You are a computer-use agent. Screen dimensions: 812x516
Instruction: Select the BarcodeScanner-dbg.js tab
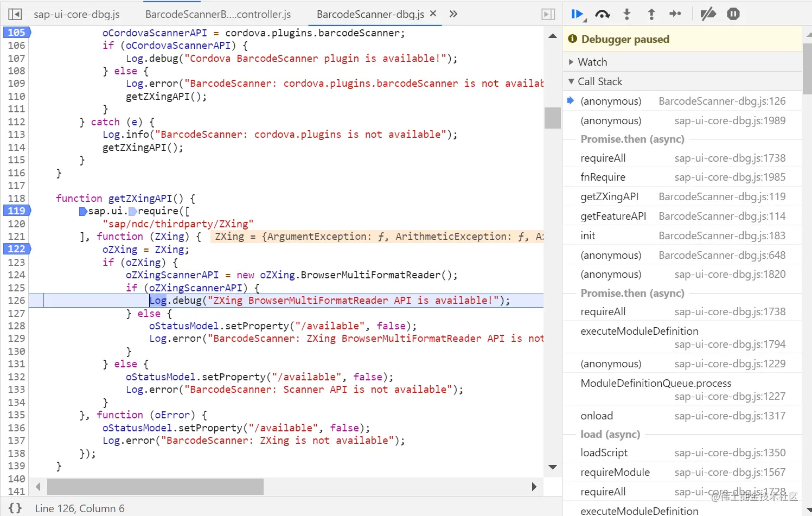click(x=370, y=14)
